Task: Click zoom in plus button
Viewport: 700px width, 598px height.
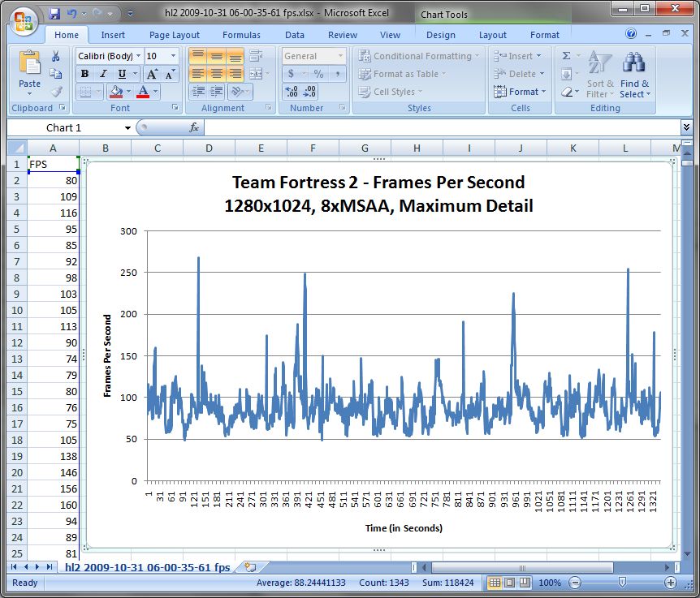Action: pyautogui.click(x=671, y=583)
